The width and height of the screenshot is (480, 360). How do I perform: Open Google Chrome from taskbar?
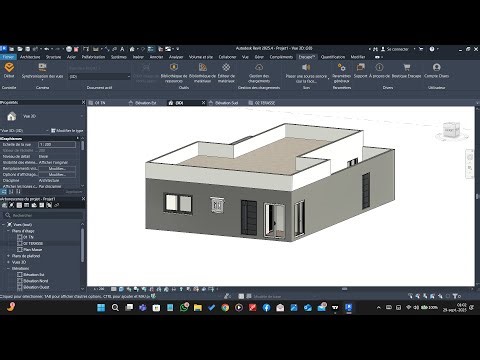tap(225, 307)
